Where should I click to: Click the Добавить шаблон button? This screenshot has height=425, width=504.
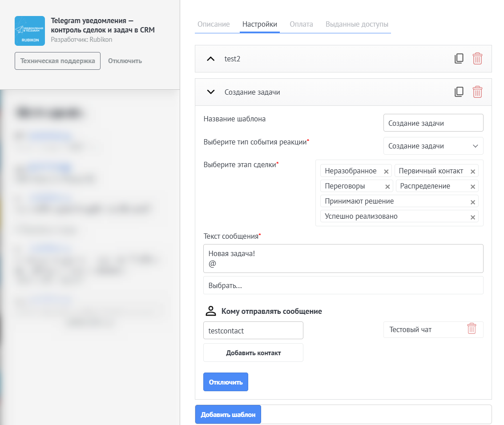tap(228, 414)
